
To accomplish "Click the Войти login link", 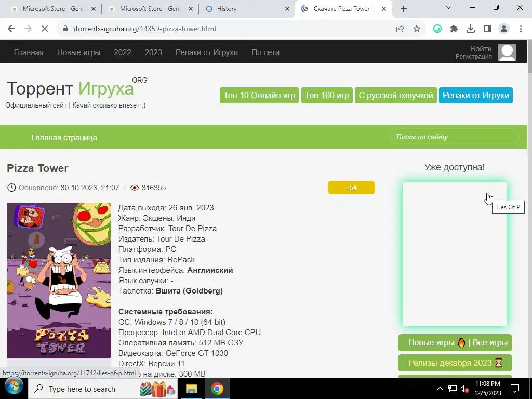I will pos(481,48).
